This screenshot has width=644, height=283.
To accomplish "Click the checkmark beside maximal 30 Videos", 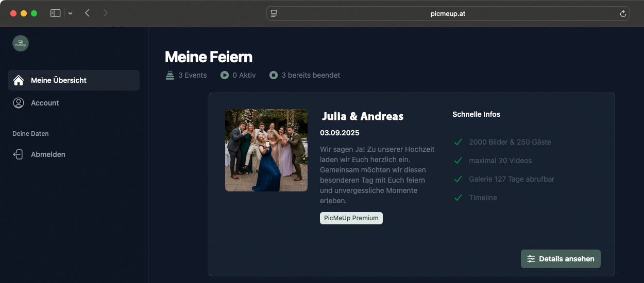I will point(457,161).
